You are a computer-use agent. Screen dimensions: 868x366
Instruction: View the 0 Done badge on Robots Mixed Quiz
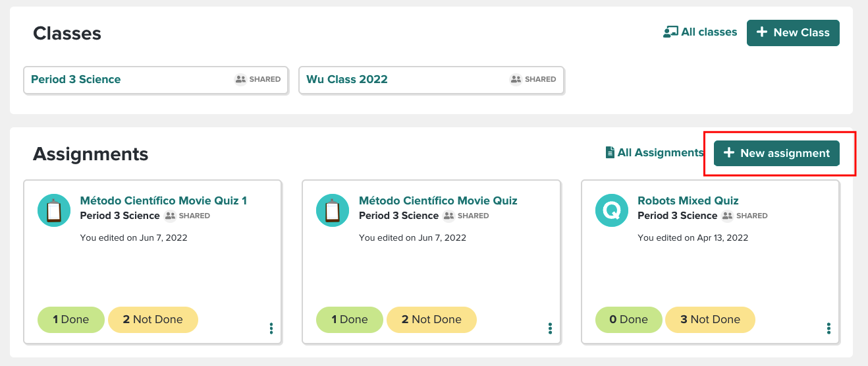[x=629, y=319]
